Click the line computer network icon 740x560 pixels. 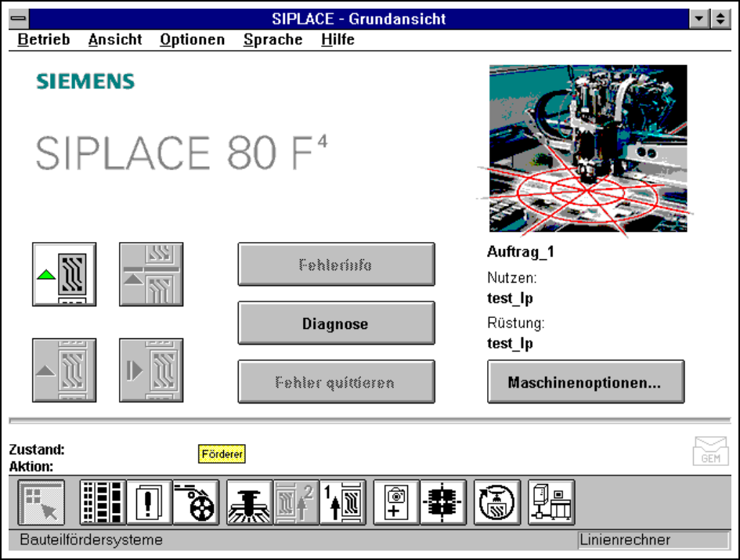[x=550, y=502]
